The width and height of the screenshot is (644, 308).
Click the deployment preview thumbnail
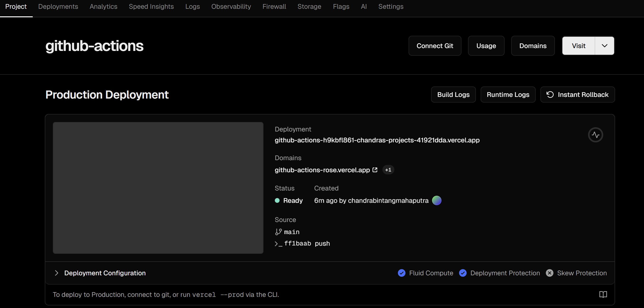pos(158,188)
